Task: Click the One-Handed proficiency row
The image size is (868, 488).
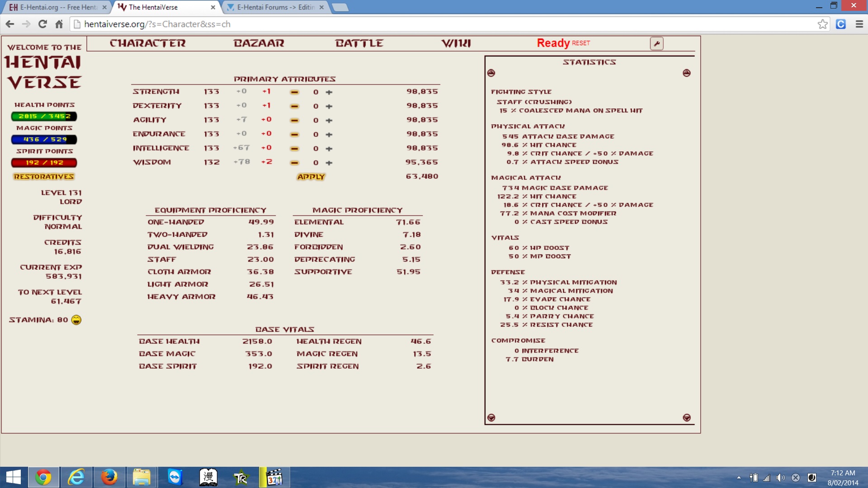Action: [211, 222]
